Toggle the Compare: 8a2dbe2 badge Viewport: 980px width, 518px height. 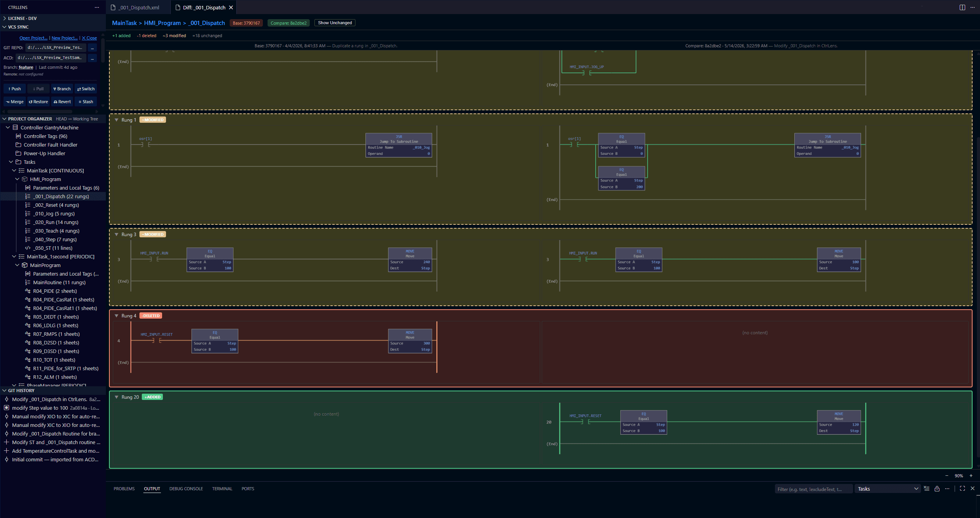coord(289,23)
